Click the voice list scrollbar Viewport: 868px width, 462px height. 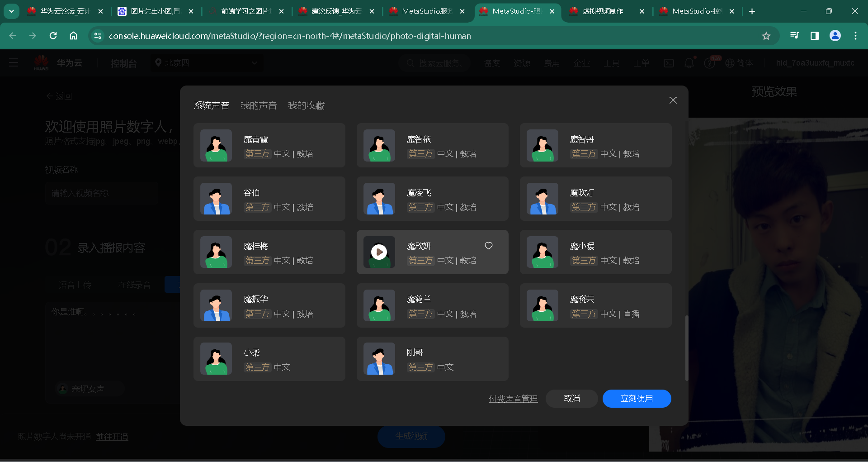686,348
